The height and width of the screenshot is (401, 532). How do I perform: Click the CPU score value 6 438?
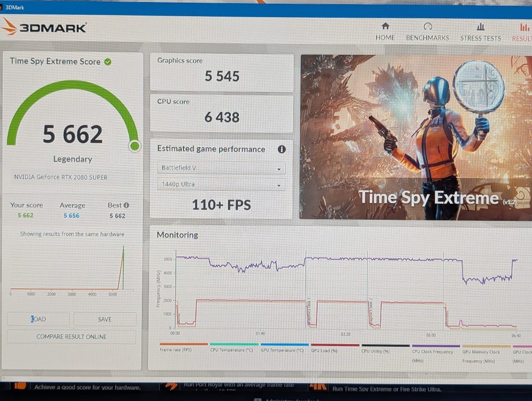pyautogui.click(x=222, y=117)
